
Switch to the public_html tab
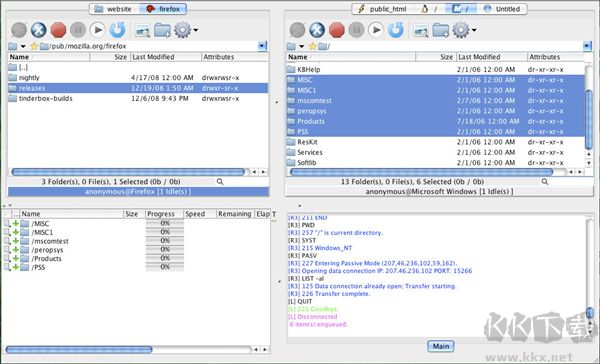coord(383,9)
